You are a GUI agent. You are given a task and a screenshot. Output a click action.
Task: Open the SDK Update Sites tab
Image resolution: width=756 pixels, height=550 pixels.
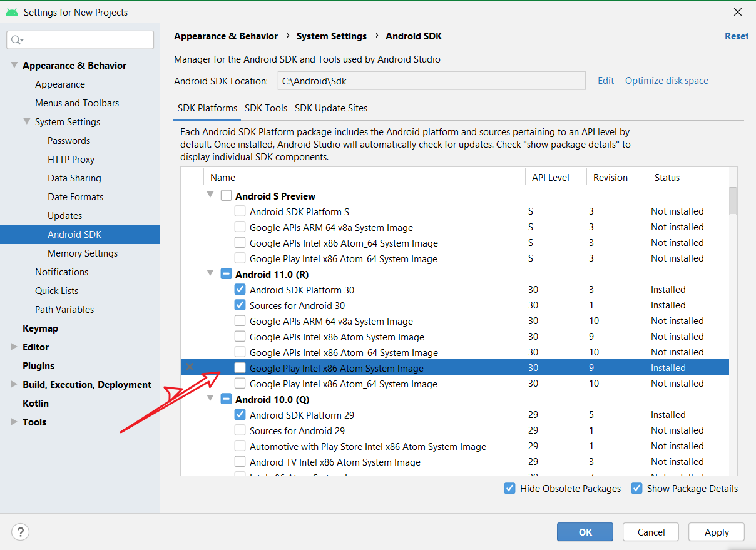pyautogui.click(x=331, y=108)
